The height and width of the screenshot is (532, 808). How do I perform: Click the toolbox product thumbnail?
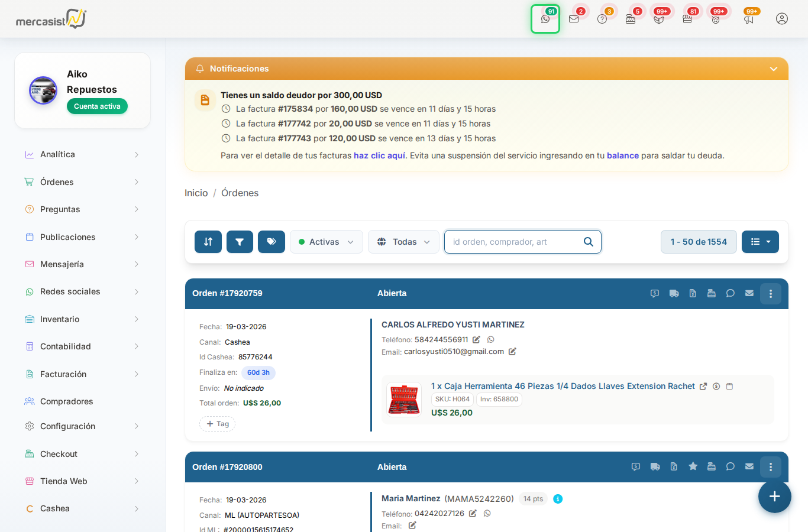(404, 400)
